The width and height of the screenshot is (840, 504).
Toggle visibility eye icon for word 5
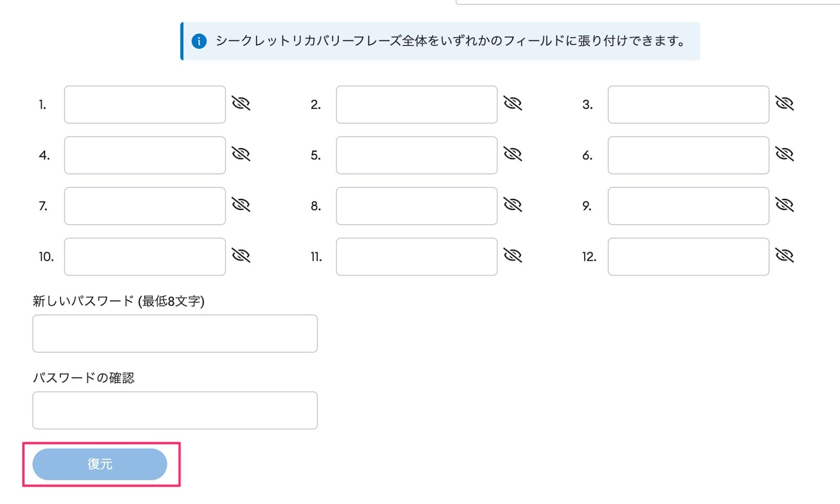click(x=513, y=154)
